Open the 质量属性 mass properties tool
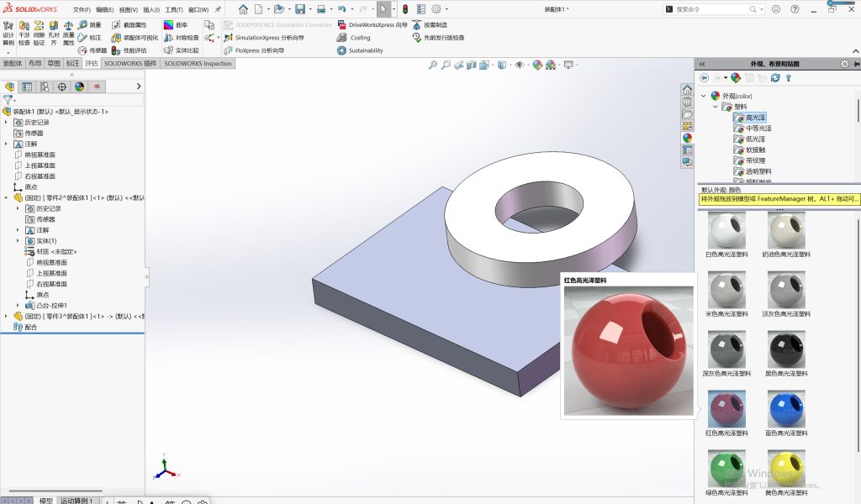 69,33
